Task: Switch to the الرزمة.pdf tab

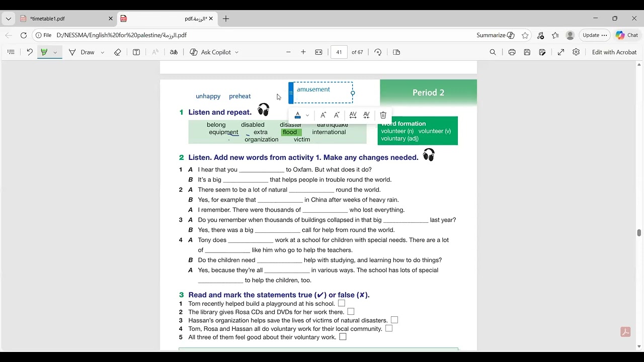Action: coord(168,19)
